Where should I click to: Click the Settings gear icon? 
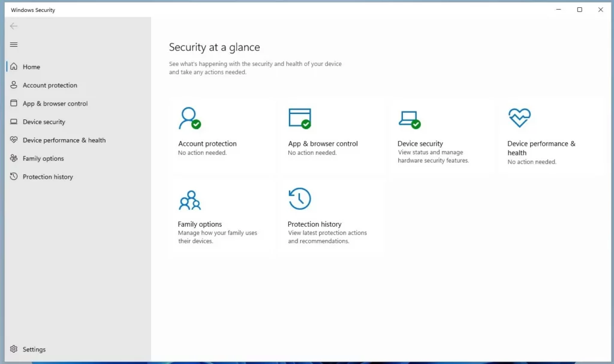14,349
